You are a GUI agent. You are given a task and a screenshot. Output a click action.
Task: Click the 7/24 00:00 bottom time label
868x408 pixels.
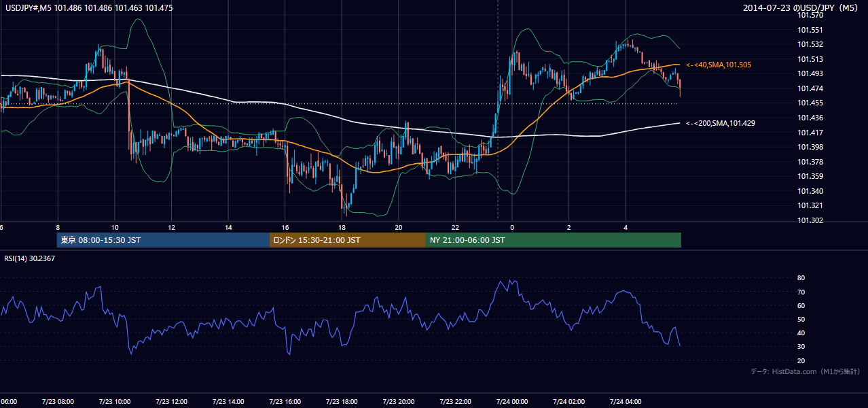(512, 402)
